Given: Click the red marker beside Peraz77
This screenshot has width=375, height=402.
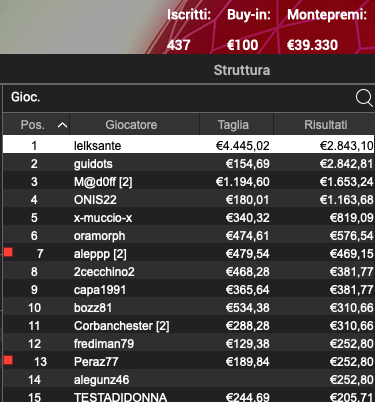Looking at the screenshot, I should [x=8, y=360].
